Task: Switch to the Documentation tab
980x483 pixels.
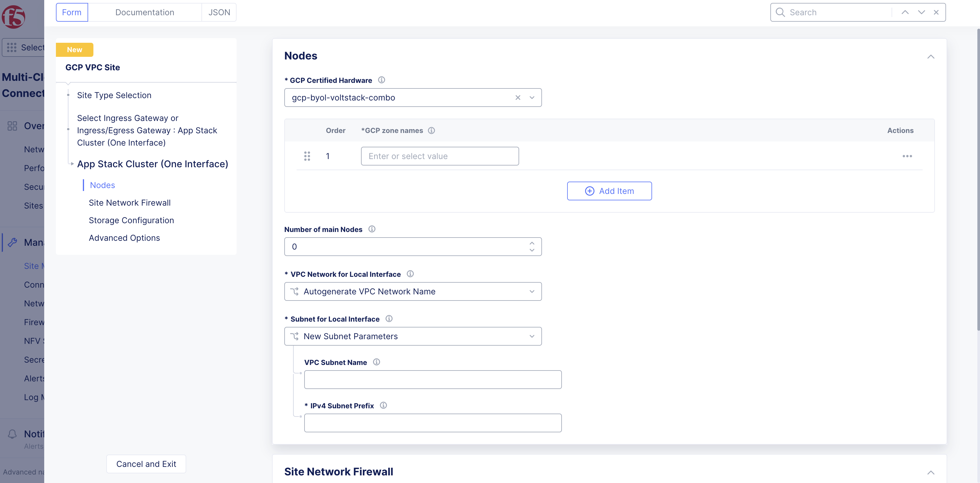Action: pyautogui.click(x=145, y=12)
